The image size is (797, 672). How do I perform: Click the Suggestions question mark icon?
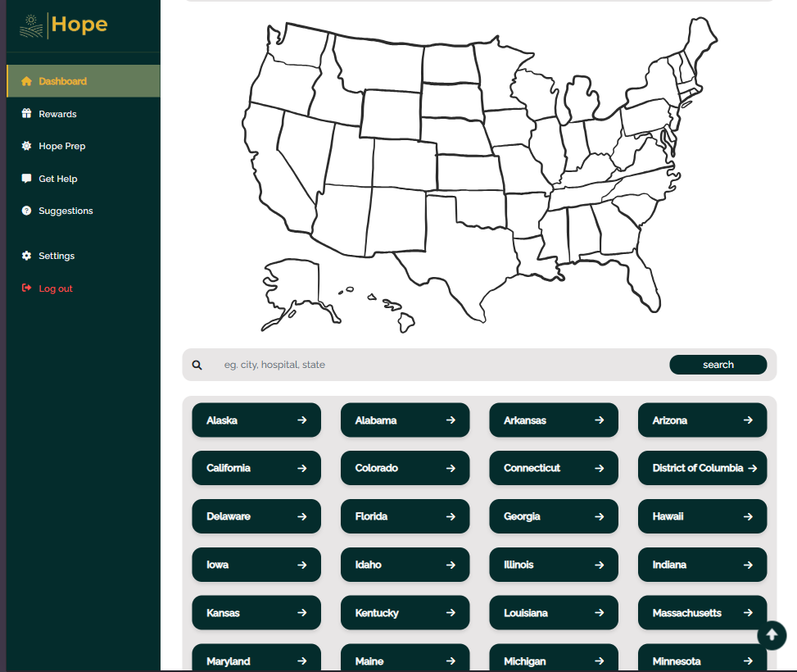[x=26, y=211]
